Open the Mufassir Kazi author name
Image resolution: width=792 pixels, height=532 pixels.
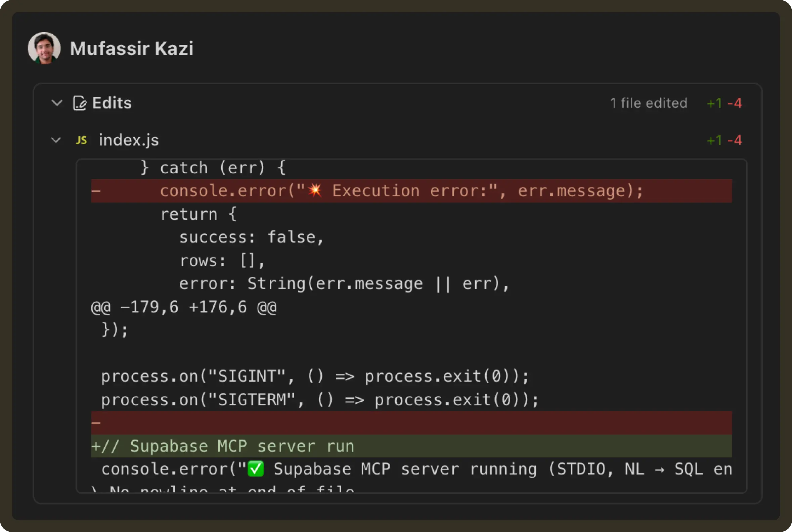coord(132,48)
